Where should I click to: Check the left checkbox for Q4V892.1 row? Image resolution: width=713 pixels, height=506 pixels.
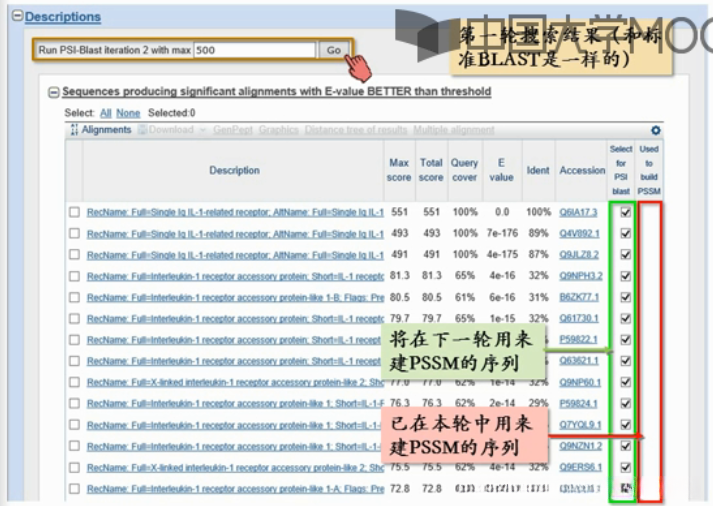(75, 233)
